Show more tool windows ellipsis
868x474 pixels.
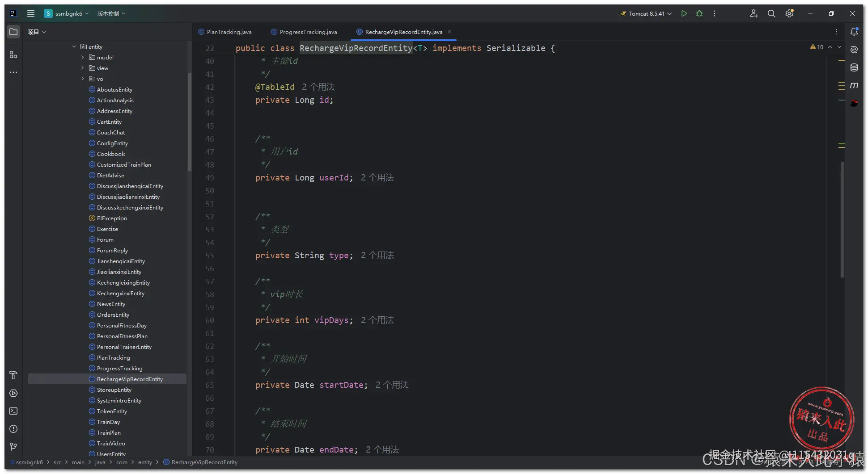13,72
